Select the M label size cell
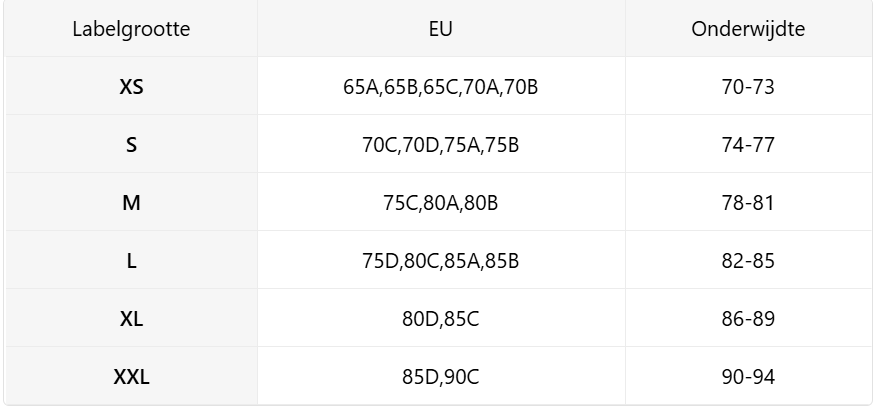This screenshot has width=877, height=407. pos(131,203)
